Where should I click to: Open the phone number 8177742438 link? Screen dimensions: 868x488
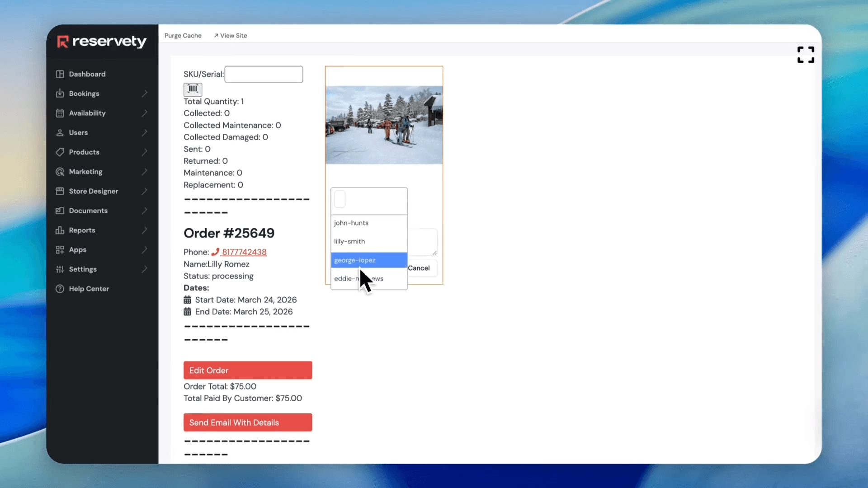[244, 252]
